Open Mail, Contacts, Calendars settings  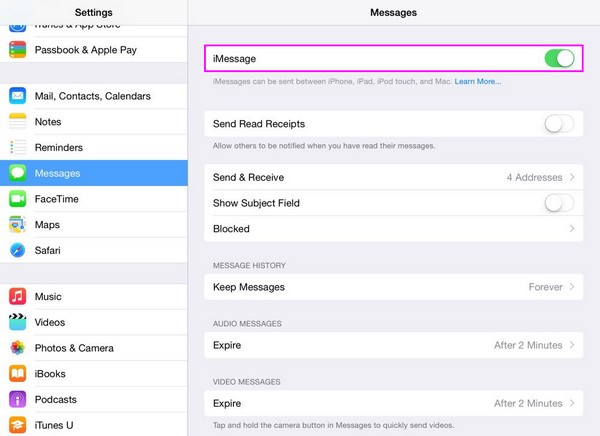click(x=94, y=96)
